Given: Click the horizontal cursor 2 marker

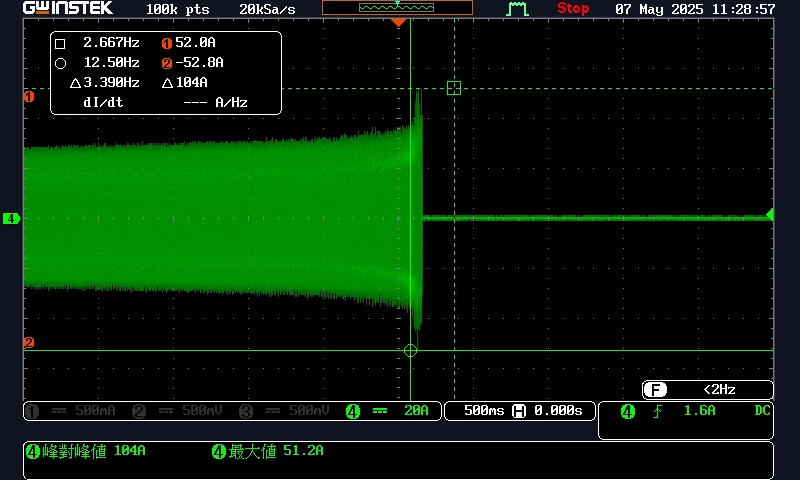Looking at the screenshot, I should click(29, 342).
